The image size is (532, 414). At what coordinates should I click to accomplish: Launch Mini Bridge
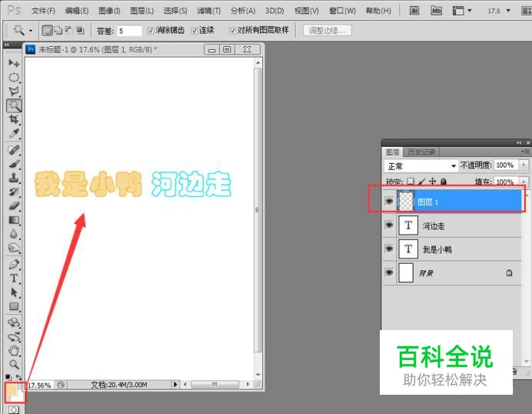436,11
